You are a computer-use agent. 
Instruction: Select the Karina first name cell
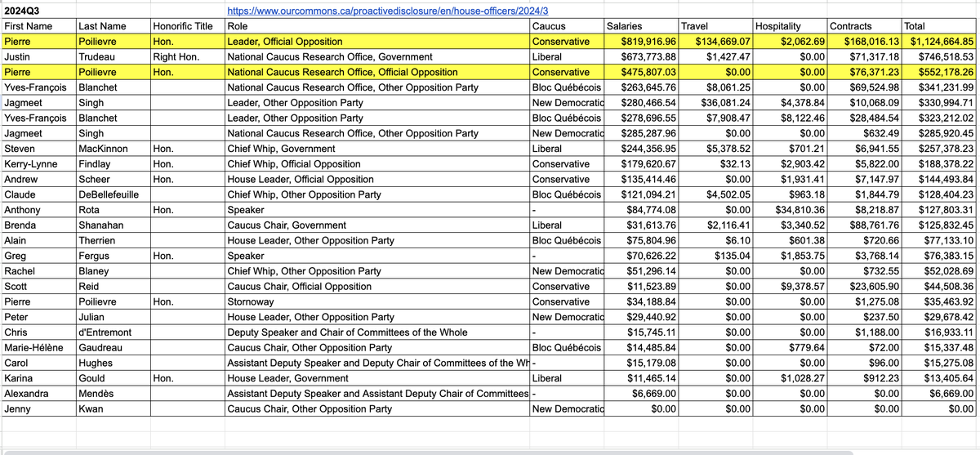click(38, 378)
